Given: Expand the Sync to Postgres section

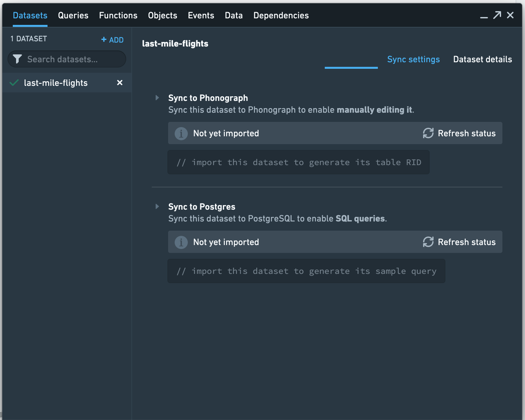Looking at the screenshot, I should 157,206.
